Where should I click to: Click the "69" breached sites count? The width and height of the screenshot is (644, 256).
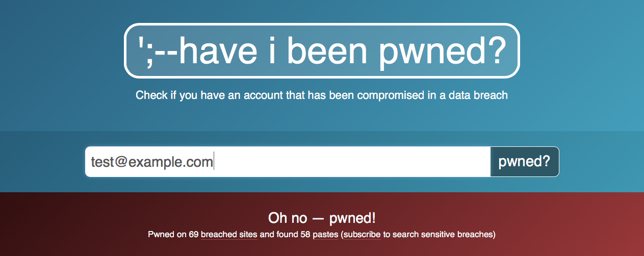[193, 235]
